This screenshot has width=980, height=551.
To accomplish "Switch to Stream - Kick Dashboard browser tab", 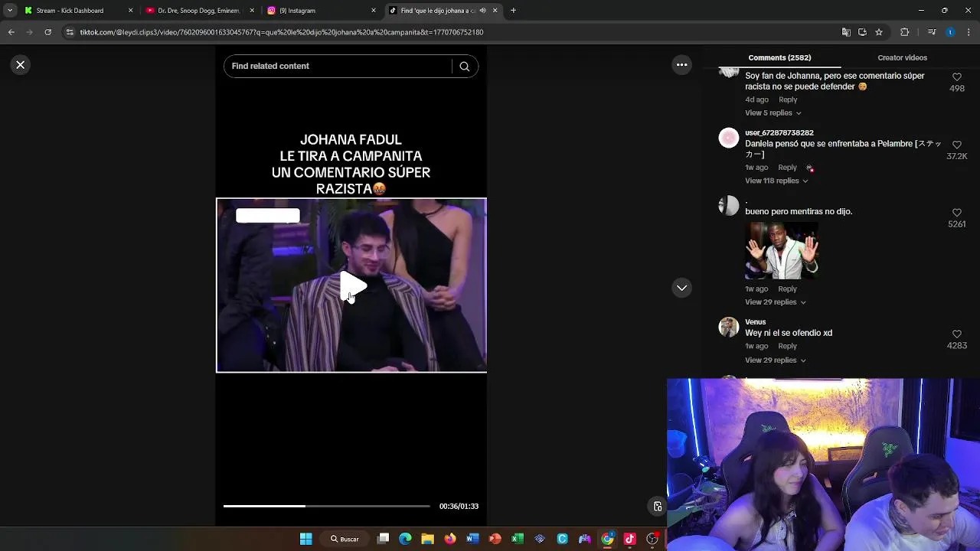I will pos(70,11).
